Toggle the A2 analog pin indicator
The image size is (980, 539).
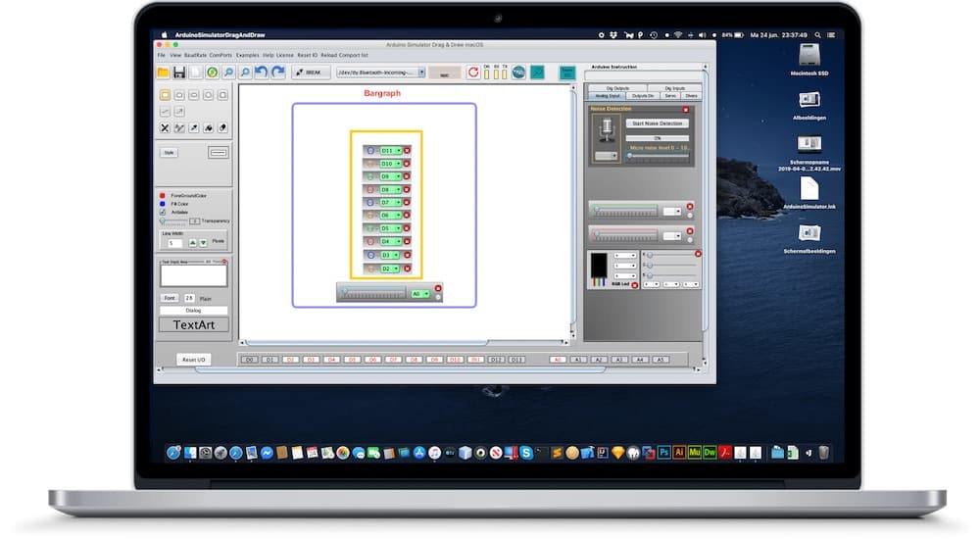599,360
